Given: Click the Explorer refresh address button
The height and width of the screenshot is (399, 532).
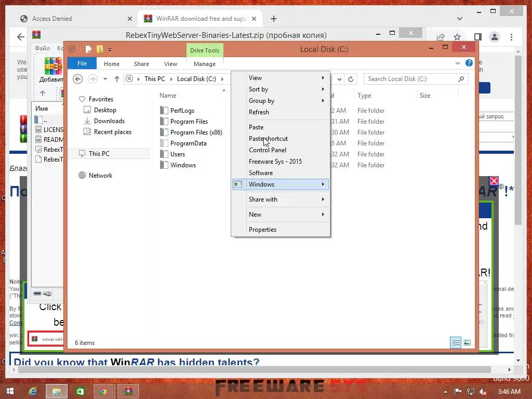Looking at the screenshot, I should click(x=351, y=79).
